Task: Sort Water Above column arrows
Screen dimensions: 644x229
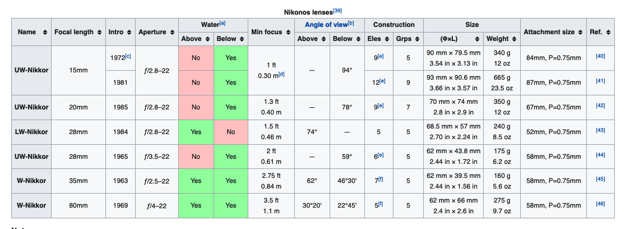Action: 207,39
